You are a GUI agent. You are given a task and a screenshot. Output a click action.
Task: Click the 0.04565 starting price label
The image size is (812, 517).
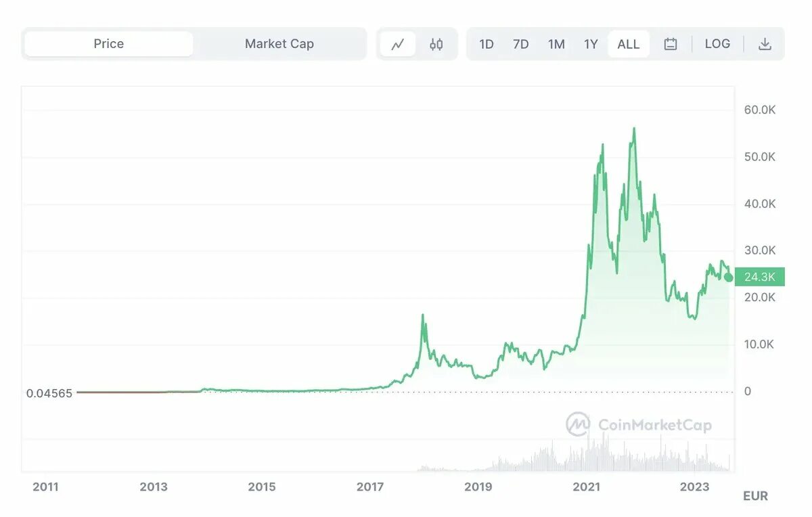tap(49, 393)
